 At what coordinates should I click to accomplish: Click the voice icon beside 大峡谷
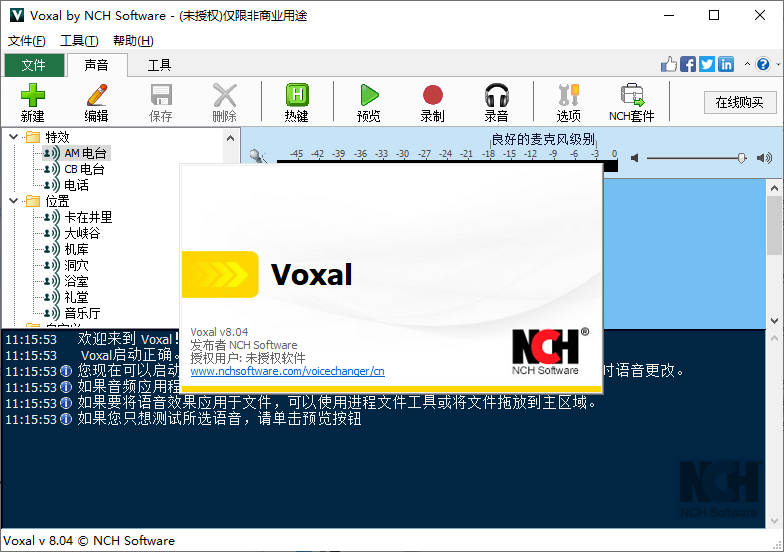pyautogui.click(x=52, y=232)
